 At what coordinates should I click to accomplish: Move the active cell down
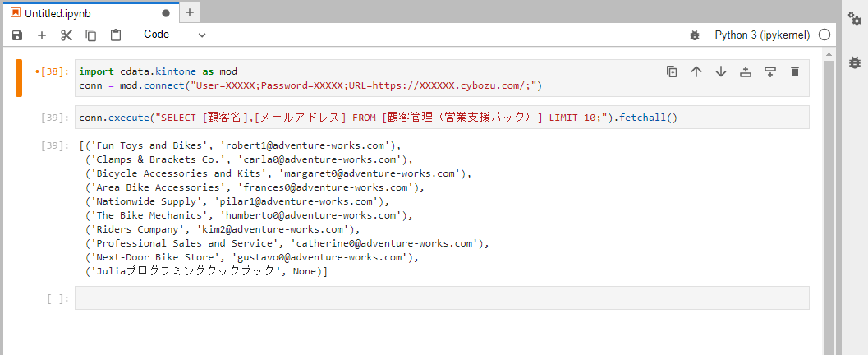click(721, 71)
